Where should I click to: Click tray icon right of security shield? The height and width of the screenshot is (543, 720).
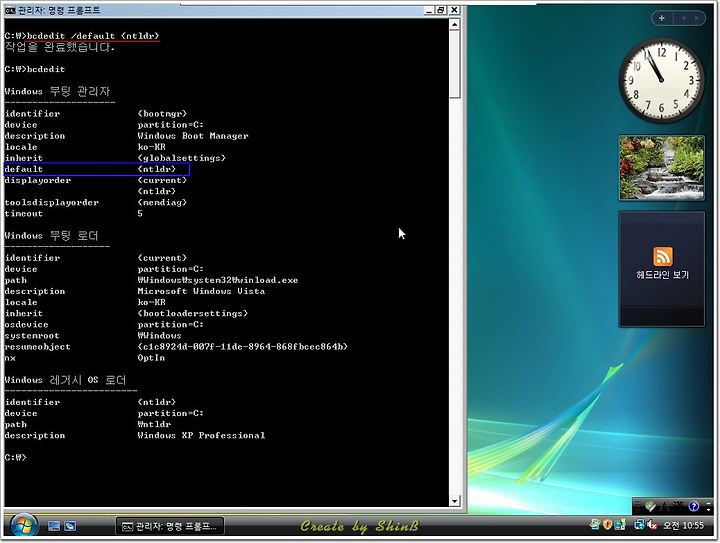coord(619,524)
